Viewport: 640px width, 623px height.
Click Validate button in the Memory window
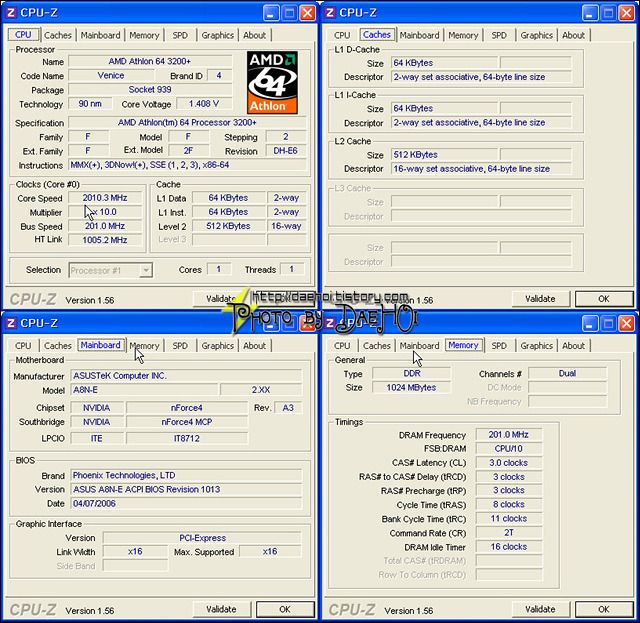pos(540,609)
